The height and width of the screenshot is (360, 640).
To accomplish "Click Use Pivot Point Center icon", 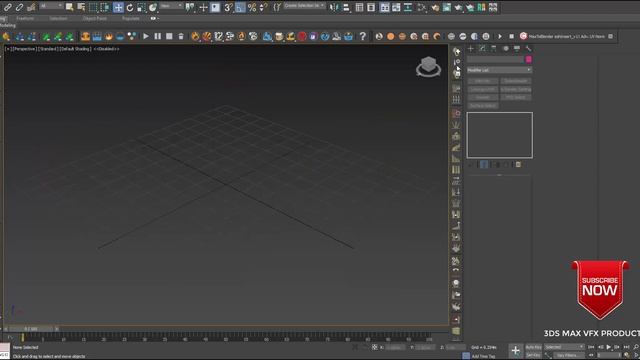I will tap(190, 7).
